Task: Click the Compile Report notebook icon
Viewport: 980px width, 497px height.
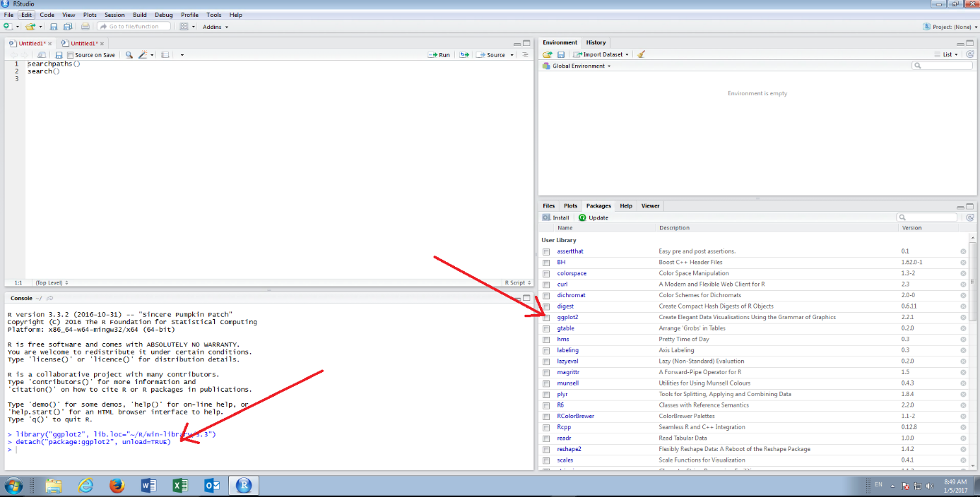Action: pos(165,55)
